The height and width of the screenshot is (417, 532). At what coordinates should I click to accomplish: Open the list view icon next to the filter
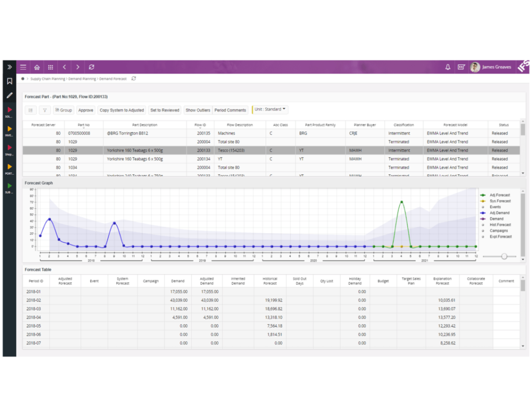[x=31, y=110]
